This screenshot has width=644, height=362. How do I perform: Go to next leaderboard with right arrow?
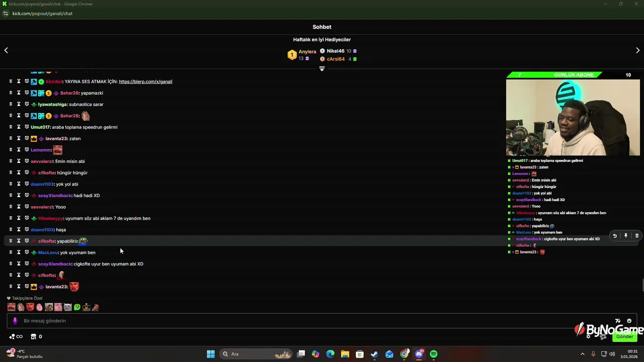[637, 50]
